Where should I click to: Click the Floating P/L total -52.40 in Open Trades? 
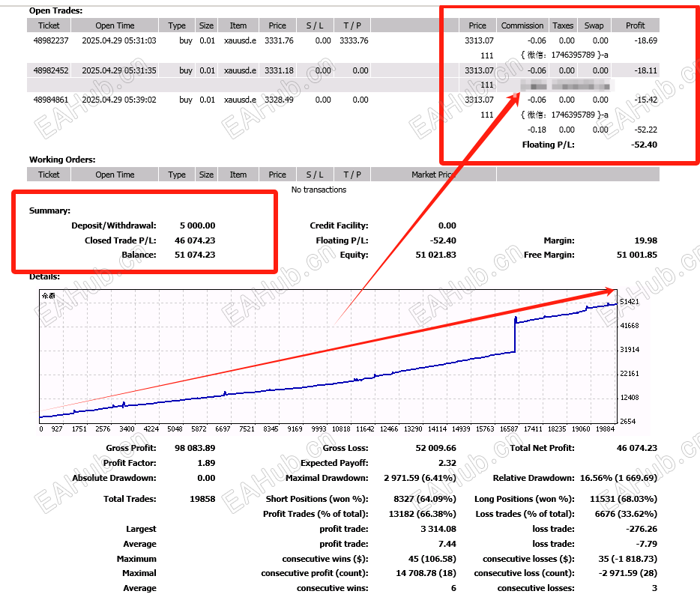click(644, 145)
